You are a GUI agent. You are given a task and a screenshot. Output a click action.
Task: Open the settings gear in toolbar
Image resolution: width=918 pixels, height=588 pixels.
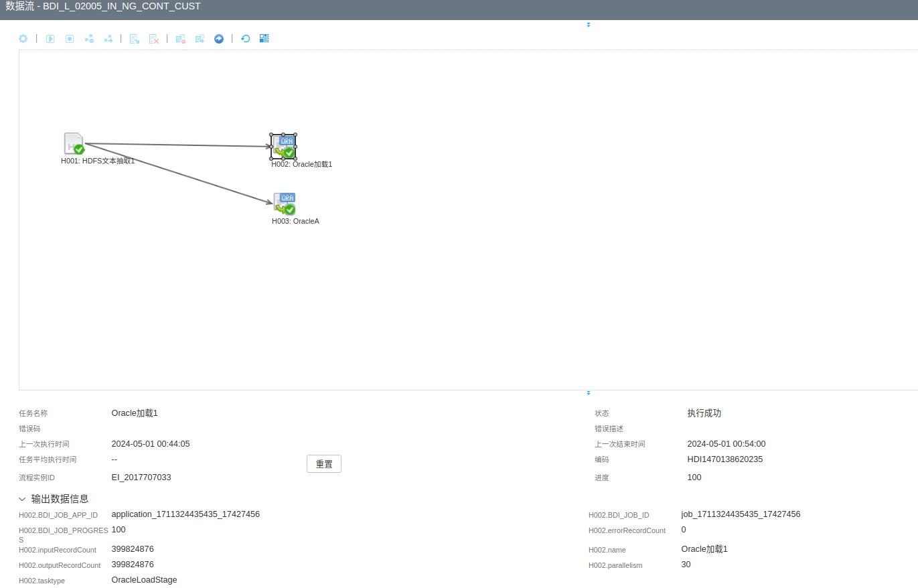click(x=23, y=39)
